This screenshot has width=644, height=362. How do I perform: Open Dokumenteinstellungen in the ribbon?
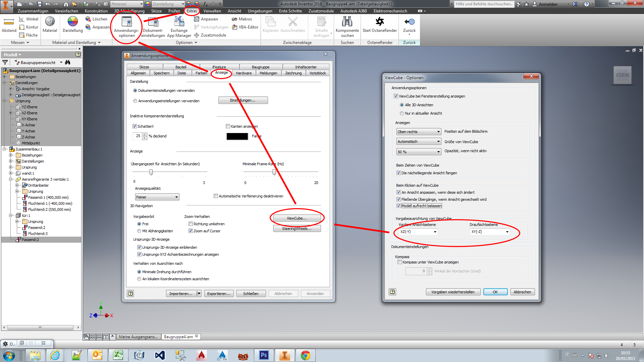(x=153, y=22)
